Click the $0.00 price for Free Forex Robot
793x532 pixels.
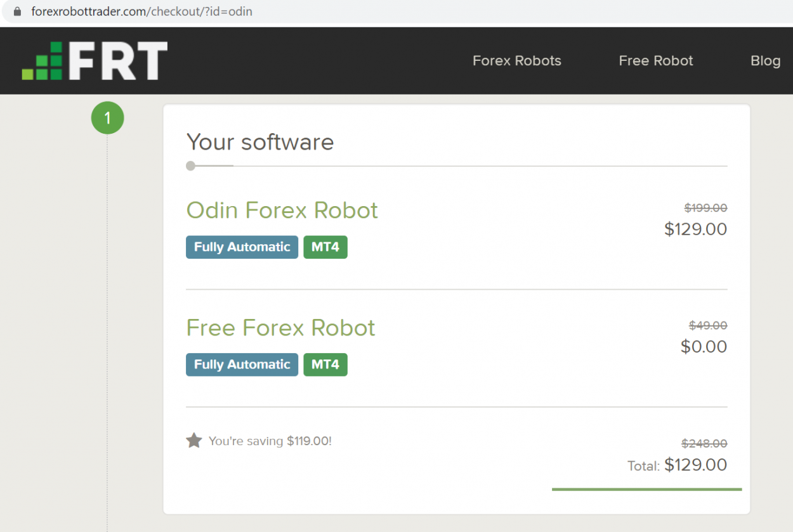704,346
